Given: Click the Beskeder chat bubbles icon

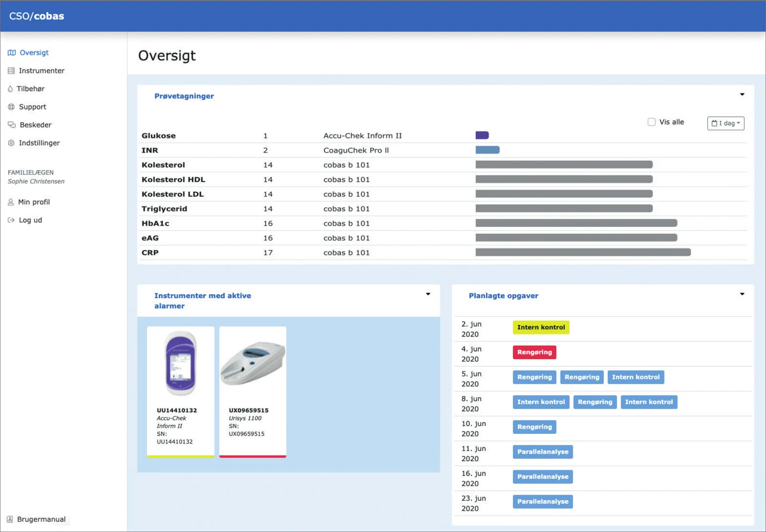Looking at the screenshot, I should click(11, 125).
